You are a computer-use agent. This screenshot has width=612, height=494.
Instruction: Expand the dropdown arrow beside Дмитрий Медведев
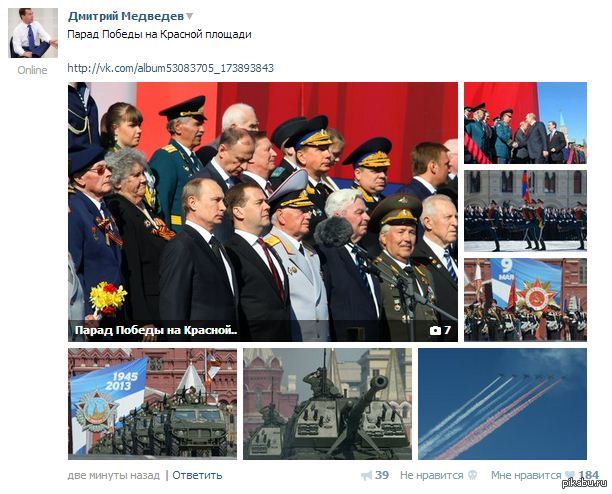[x=189, y=16]
